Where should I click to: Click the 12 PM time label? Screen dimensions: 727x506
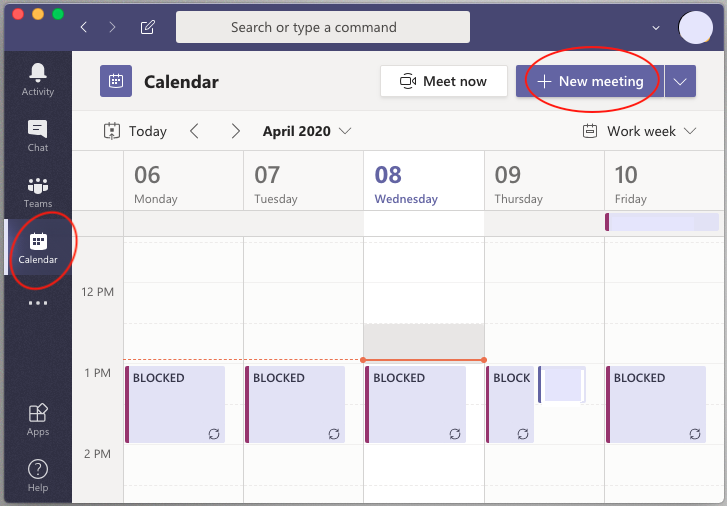click(97, 292)
